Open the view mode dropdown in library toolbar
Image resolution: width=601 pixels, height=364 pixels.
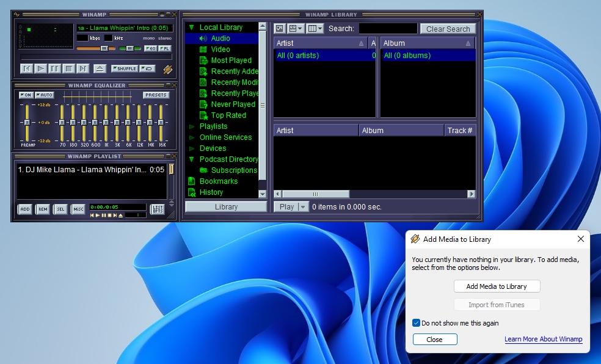pos(296,29)
